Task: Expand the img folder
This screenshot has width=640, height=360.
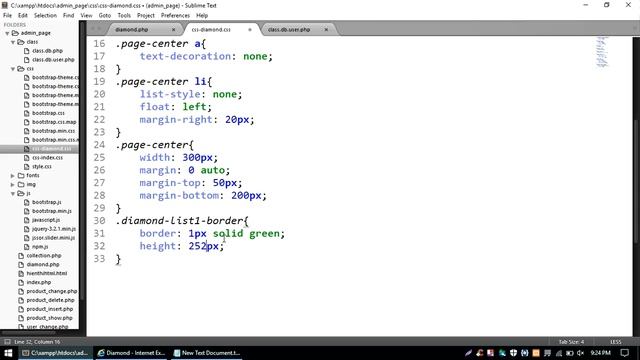Action: (x=13, y=184)
